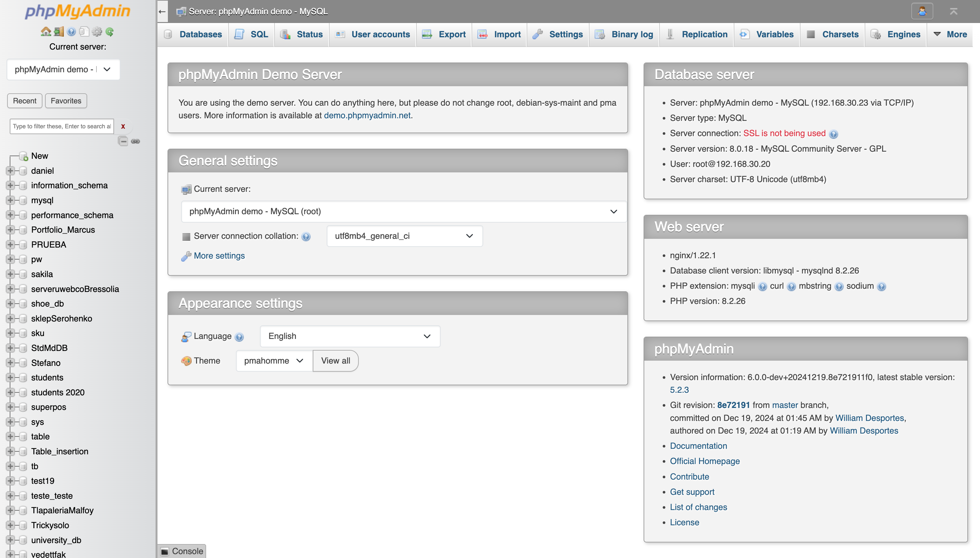Open help icon next to Server connection collation
The width and height of the screenshot is (980, 558).
[306, 237]
